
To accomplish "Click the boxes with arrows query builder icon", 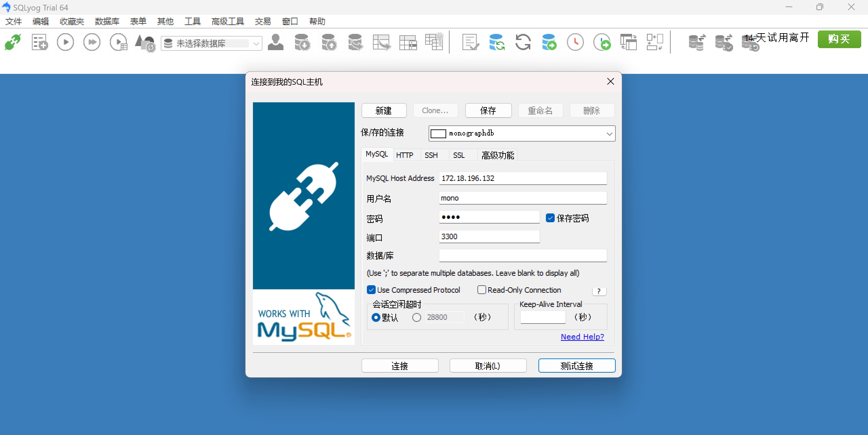I will (655, 43).
